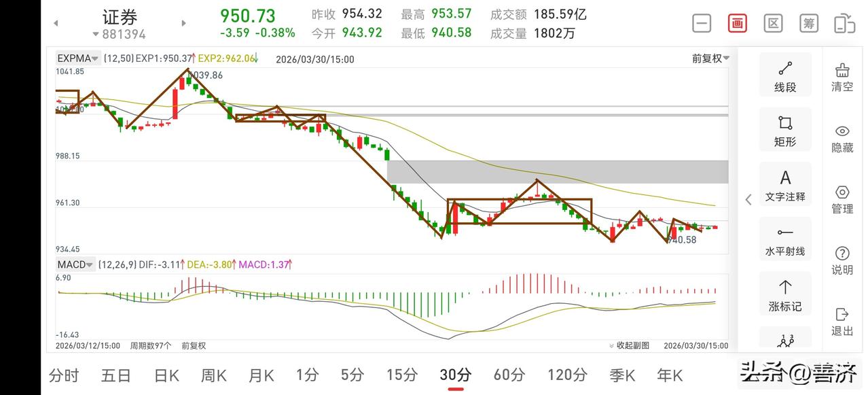Viewport: 868px width, 395px height.
Task: Tap the chart timestamp 2026/03/30/15:00
Action: click(315, 59)
